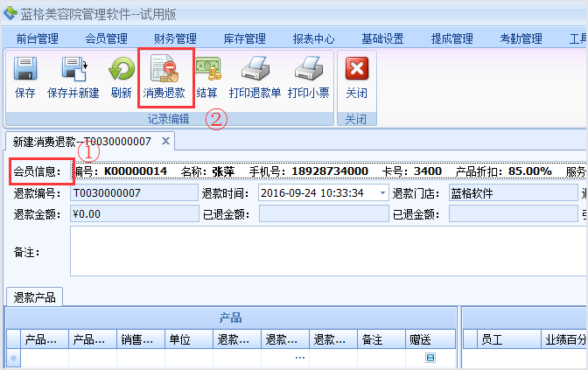588x370 pixels.
Task: Click the card number 3400
Action: [428, 171]
